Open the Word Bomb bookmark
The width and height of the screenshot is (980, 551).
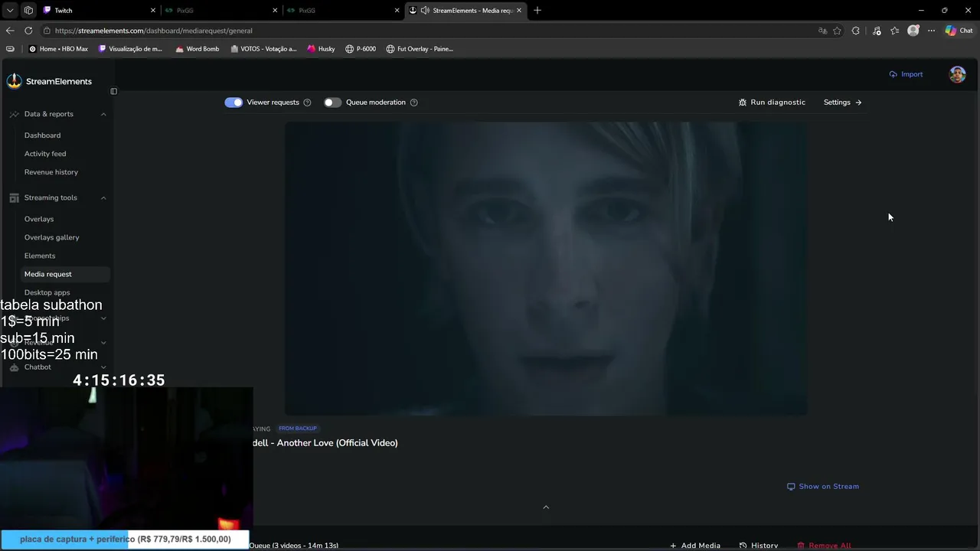197,49
